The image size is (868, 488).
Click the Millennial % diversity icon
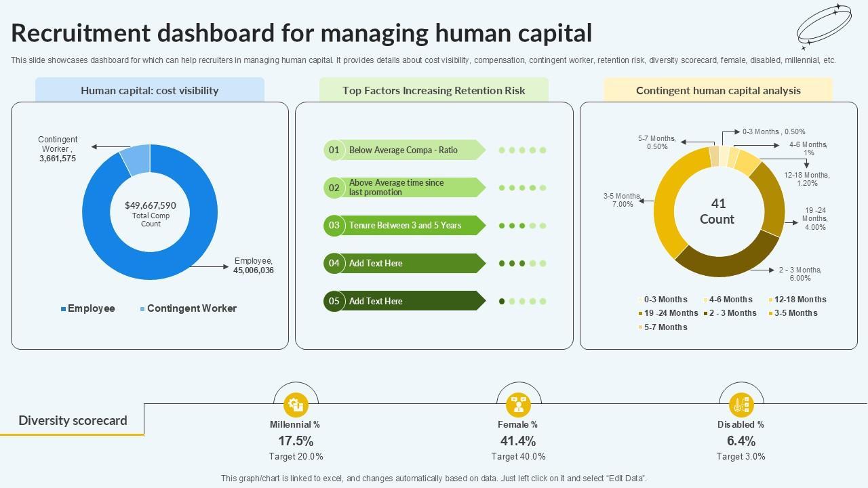click(x=296, y=405)
